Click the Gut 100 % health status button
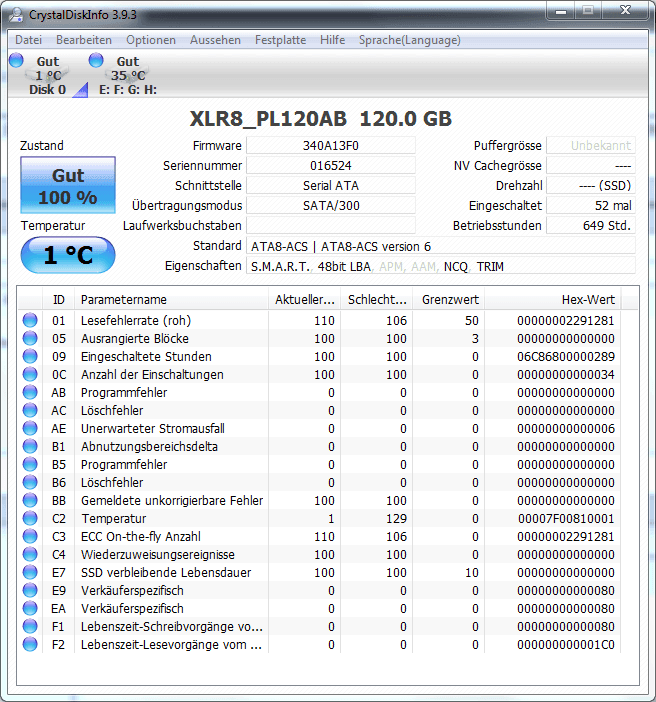This screenshot has height=702, width=656. coord(68,185)
